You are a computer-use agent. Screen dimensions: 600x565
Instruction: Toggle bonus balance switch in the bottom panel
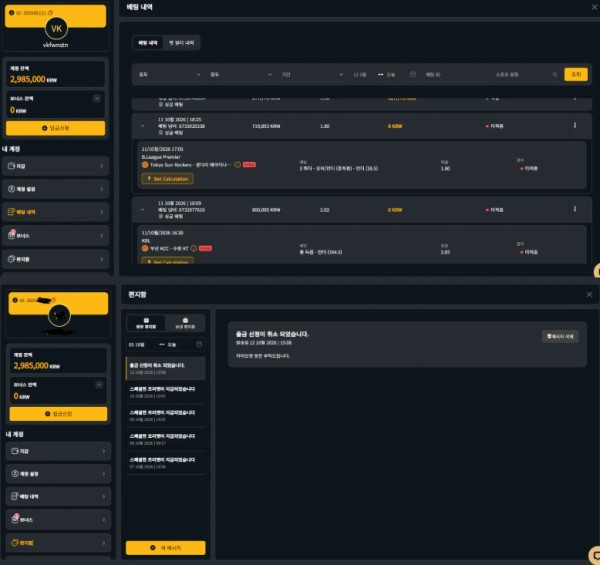[99, 385]
